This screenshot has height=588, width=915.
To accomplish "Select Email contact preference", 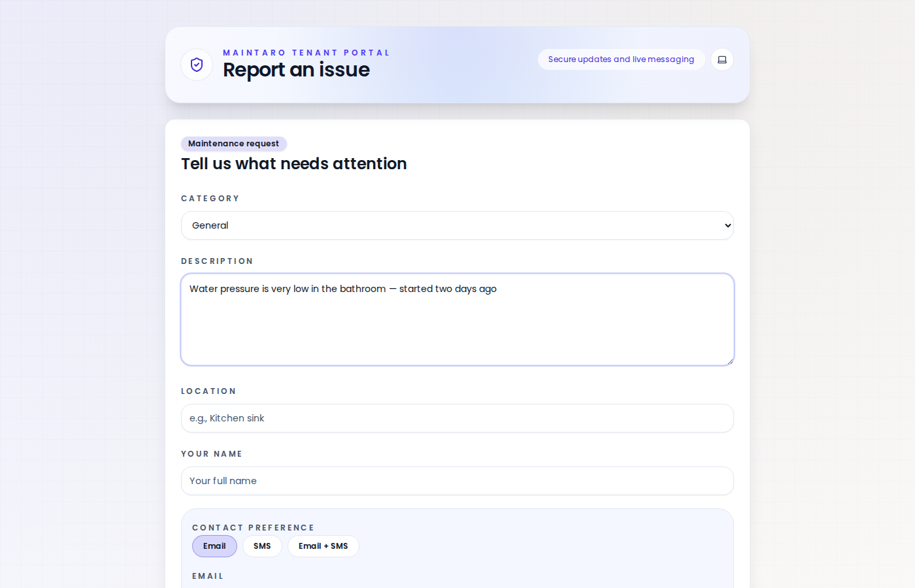I will tap(214, 546).
